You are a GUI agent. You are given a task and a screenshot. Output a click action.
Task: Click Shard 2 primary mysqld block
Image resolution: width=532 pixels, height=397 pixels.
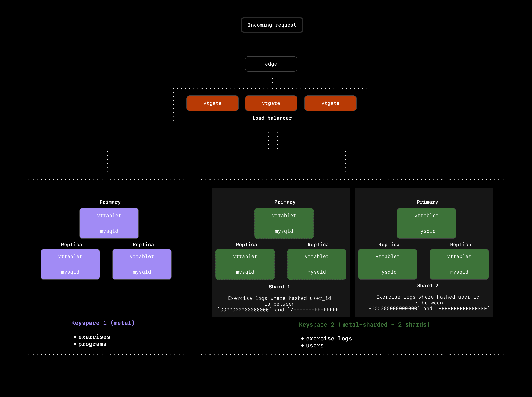426,231
